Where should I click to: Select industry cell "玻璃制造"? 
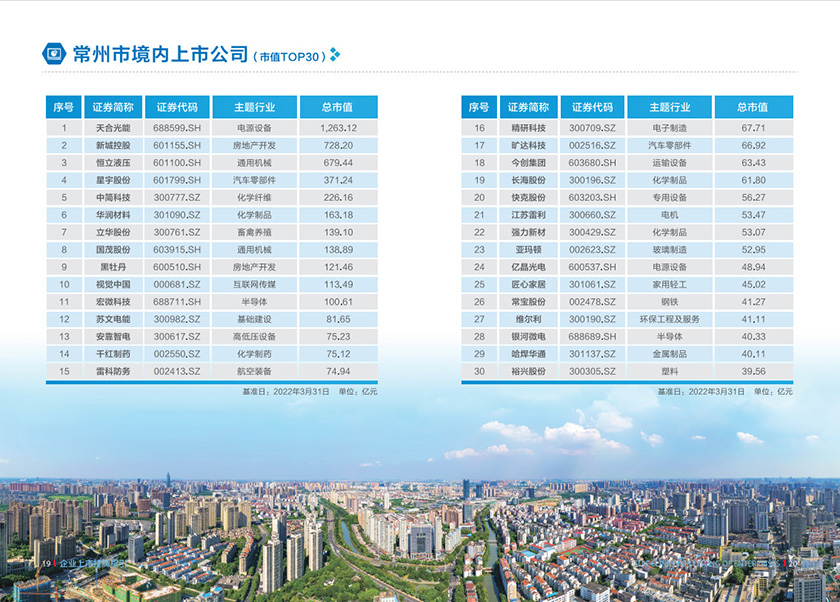670,250
